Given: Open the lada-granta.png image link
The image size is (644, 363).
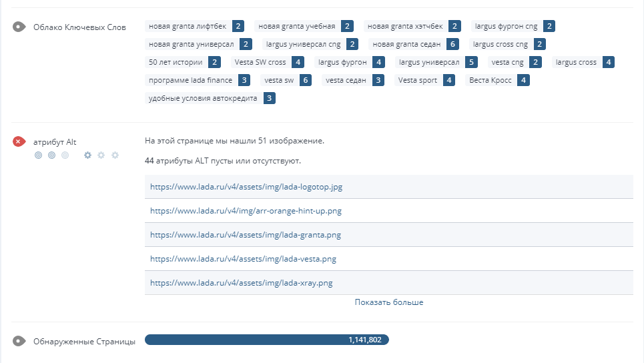Looking at the screenshot, I should (245, 235).
